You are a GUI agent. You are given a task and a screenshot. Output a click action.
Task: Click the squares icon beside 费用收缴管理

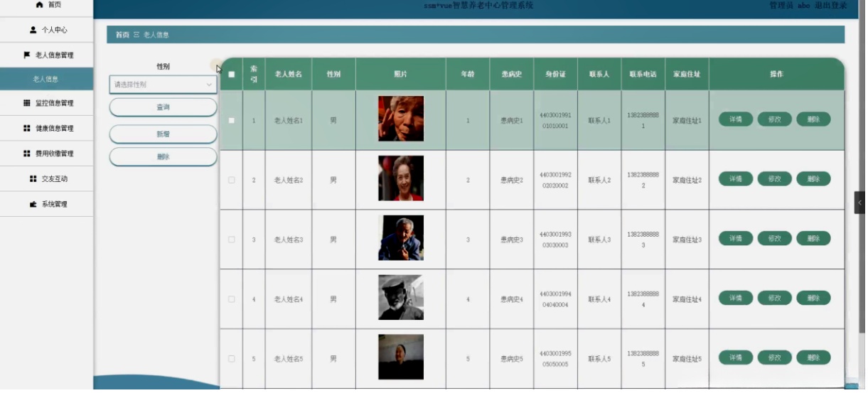[x=27, y=154]
